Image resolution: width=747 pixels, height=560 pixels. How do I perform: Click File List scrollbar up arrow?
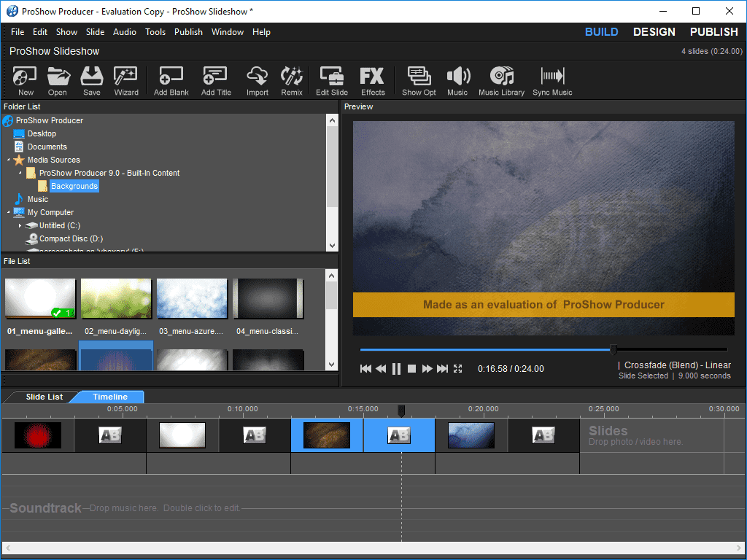click(332, 276)
